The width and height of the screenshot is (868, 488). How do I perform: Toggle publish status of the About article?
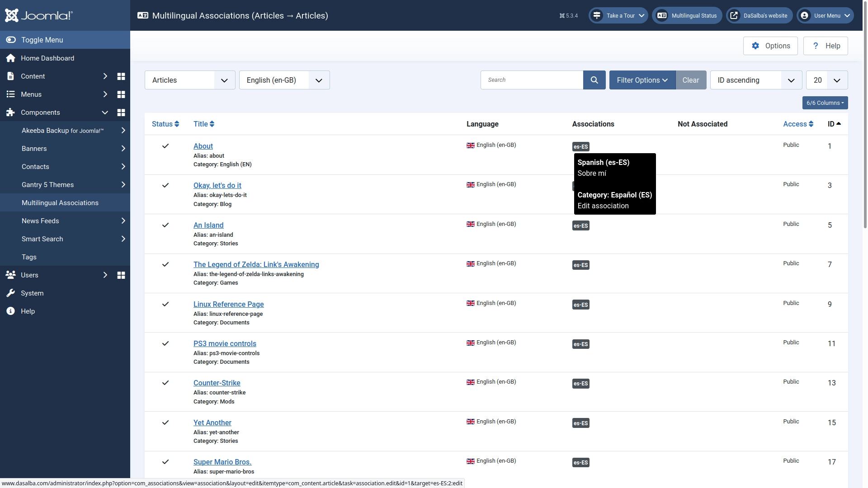[165, 145]
